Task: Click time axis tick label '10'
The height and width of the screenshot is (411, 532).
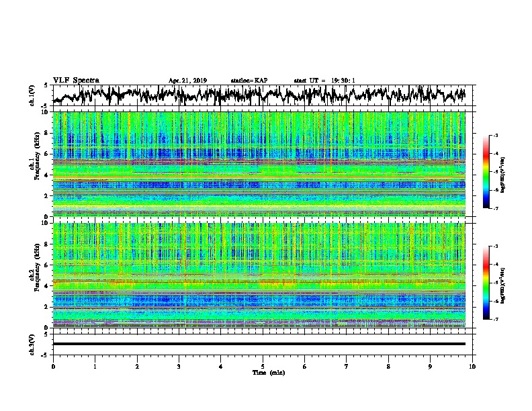Action: [472, 367]
